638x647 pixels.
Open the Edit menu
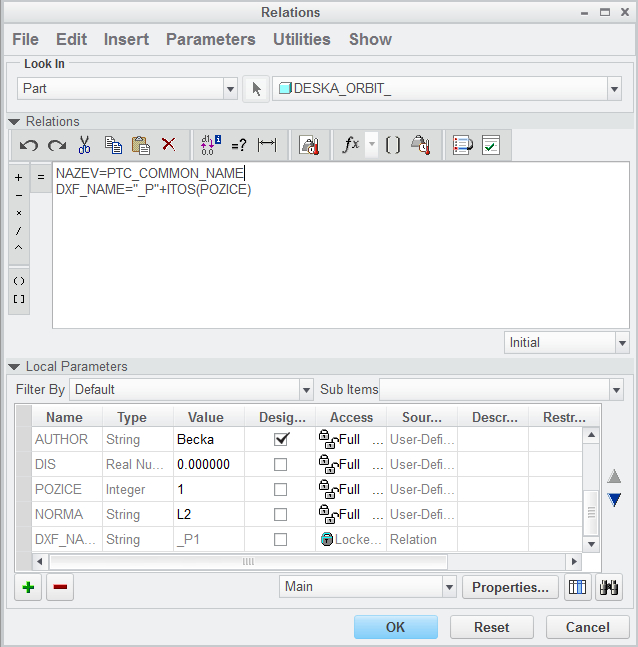coord(71,40)
